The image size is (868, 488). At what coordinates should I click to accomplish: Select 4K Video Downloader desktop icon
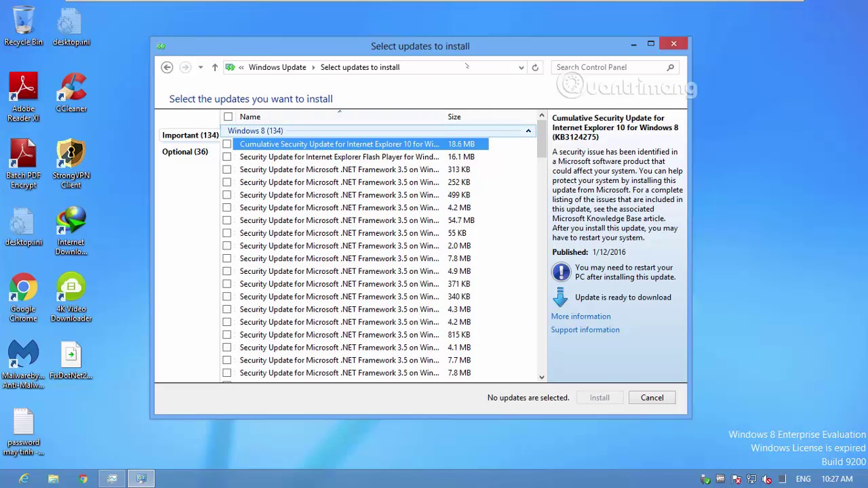pyautogui.click(x=71, y=298)
